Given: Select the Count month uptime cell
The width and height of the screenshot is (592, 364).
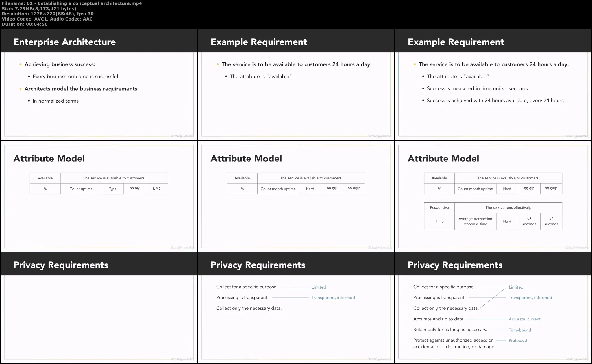Looking at the screenshot, I should pyautogui.click(x=278, y=189).
